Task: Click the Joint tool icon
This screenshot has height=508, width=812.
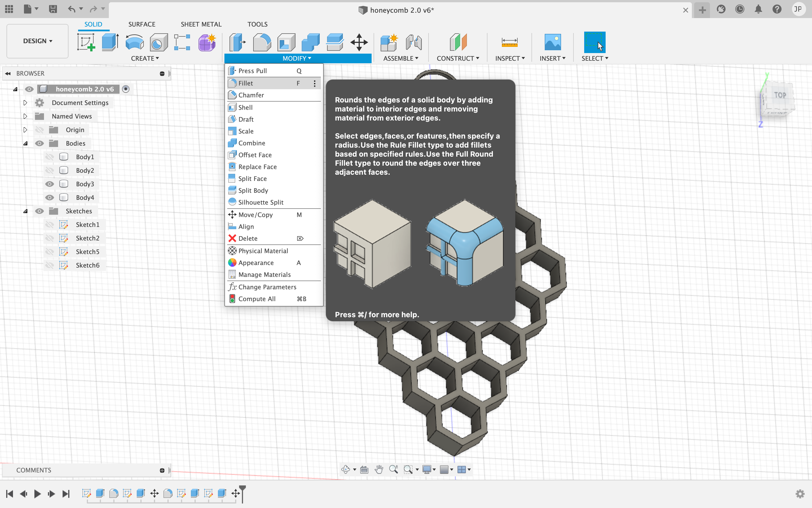Action: pyautogui.click(x=413, y=42)
